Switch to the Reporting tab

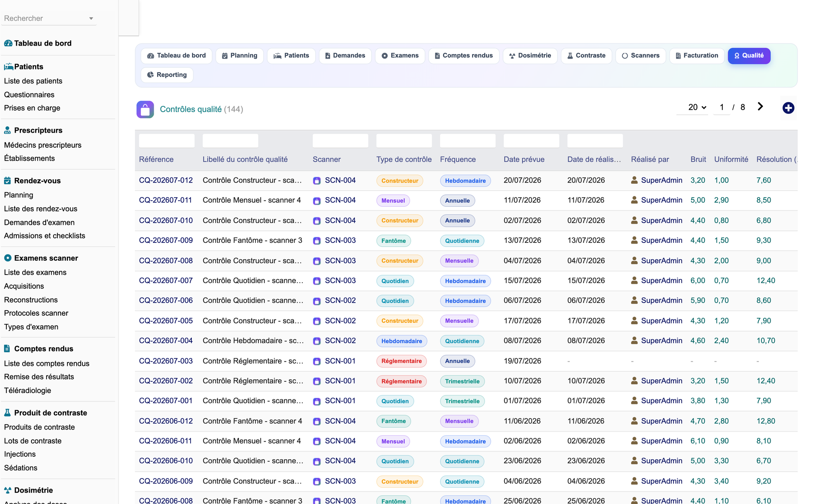point(167,75)
